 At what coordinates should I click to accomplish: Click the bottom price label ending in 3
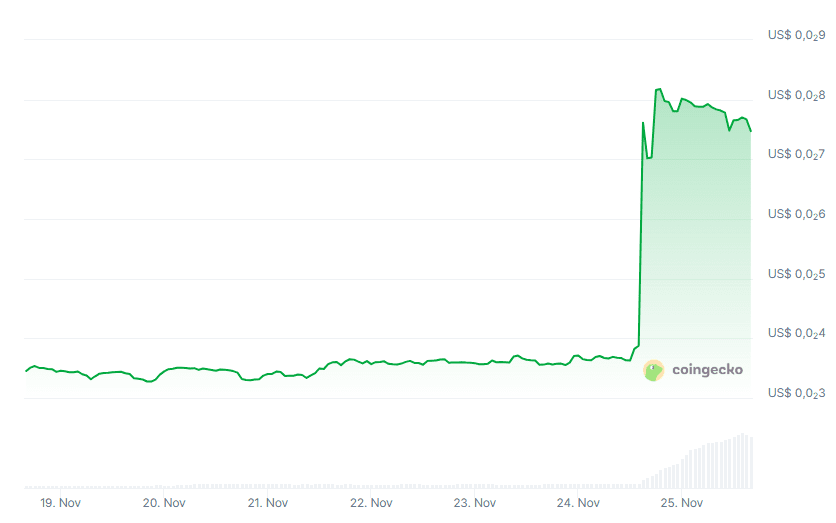796,393
